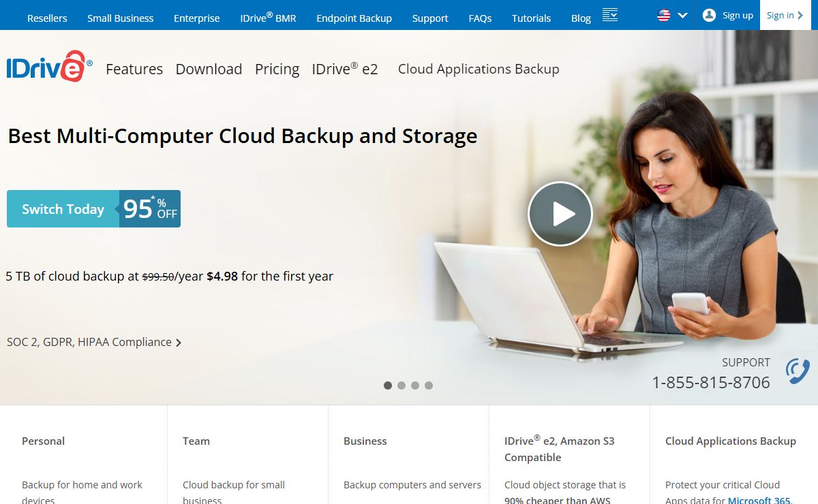Open the news icon next to Blog
Viewport: 818px width, 504px height.
coord(610,15)
